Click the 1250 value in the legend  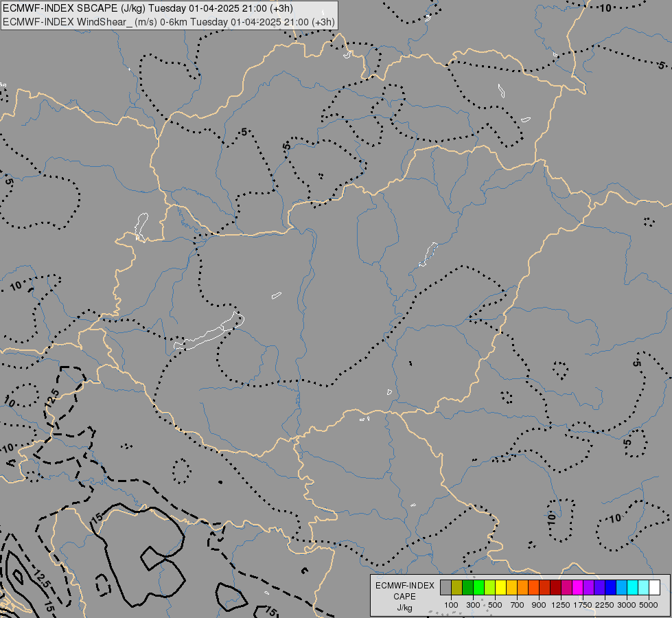(x=561, y=605)
